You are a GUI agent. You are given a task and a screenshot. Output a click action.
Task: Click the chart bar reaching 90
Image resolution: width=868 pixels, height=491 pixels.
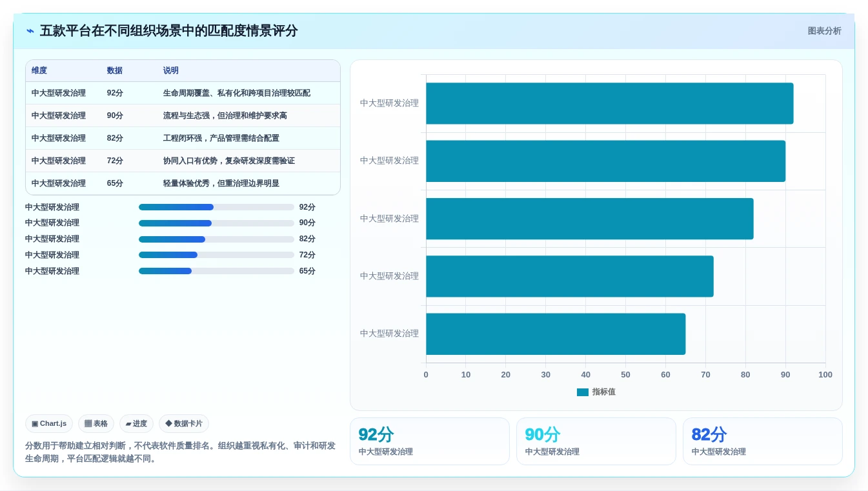[x=605, y=161]
